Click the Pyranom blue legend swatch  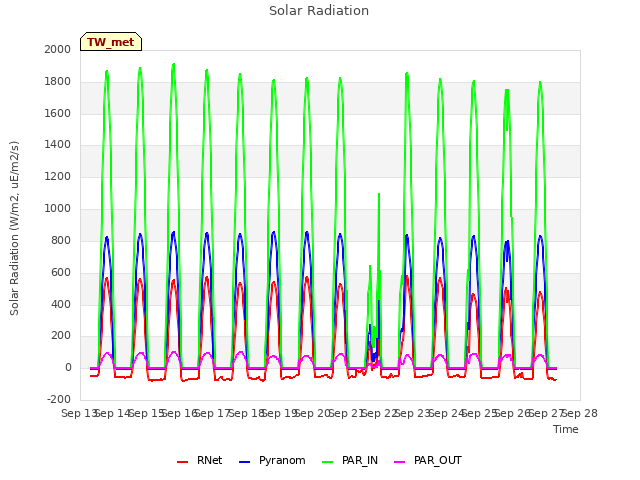[244, 462]
